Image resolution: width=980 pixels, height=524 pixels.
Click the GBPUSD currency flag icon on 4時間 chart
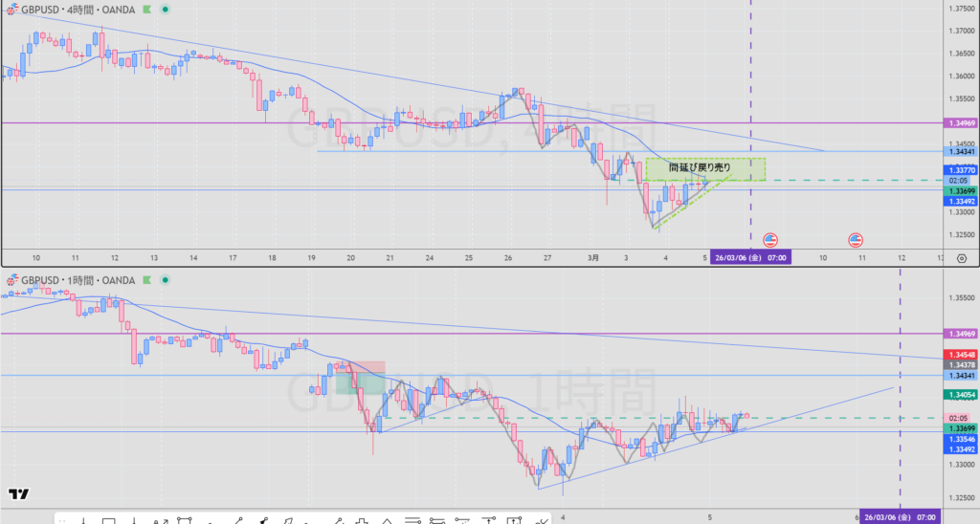[11, 9]
